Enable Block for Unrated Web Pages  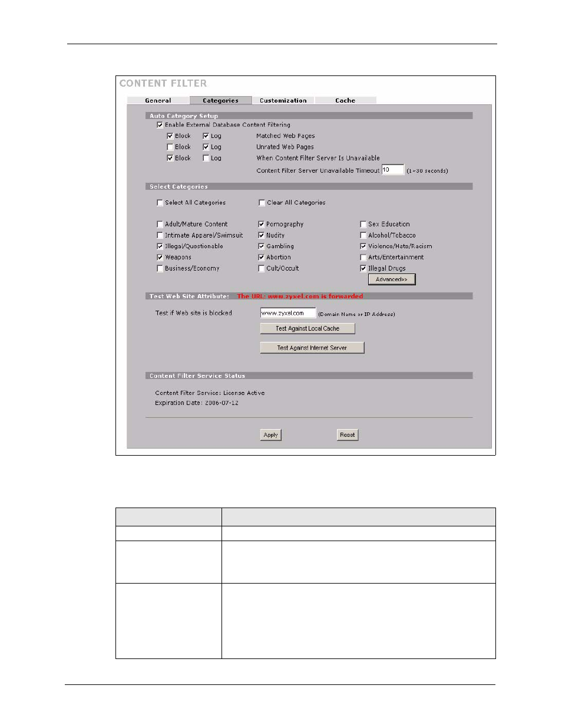[170, 147]
